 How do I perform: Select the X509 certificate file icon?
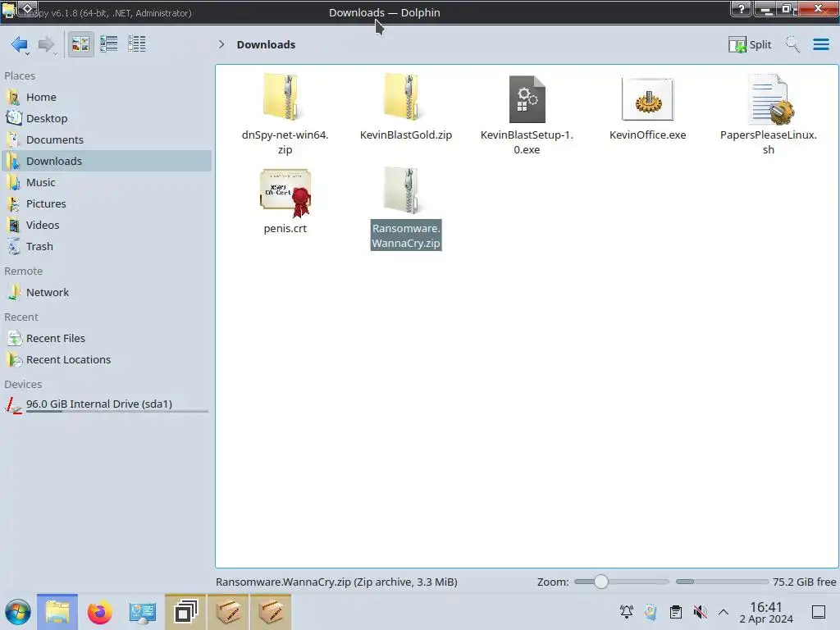pyautogui.click(x=285, y=193)
